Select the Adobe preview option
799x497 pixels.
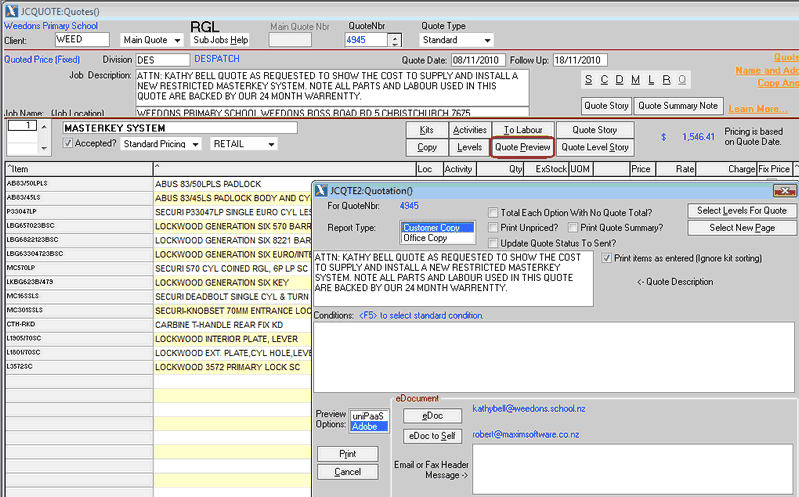(369, 426)
